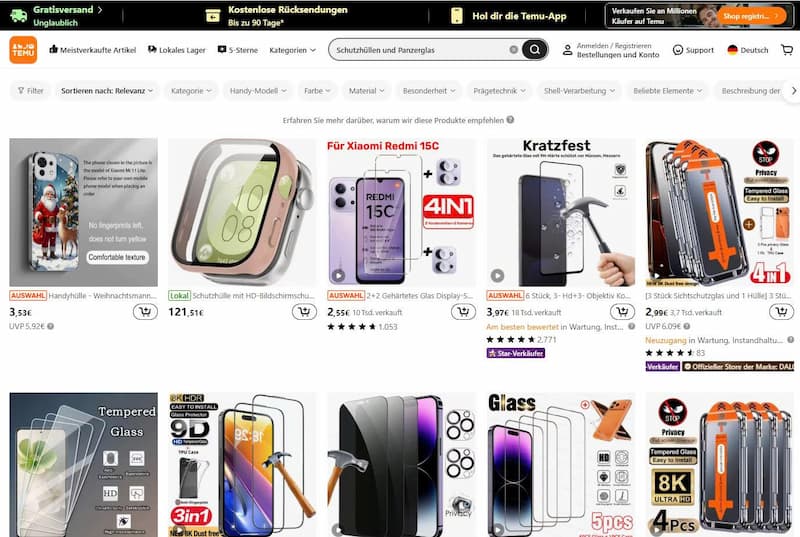Open the Sortieren nach: Relevanz dropdown

click(x=107, y=91)
